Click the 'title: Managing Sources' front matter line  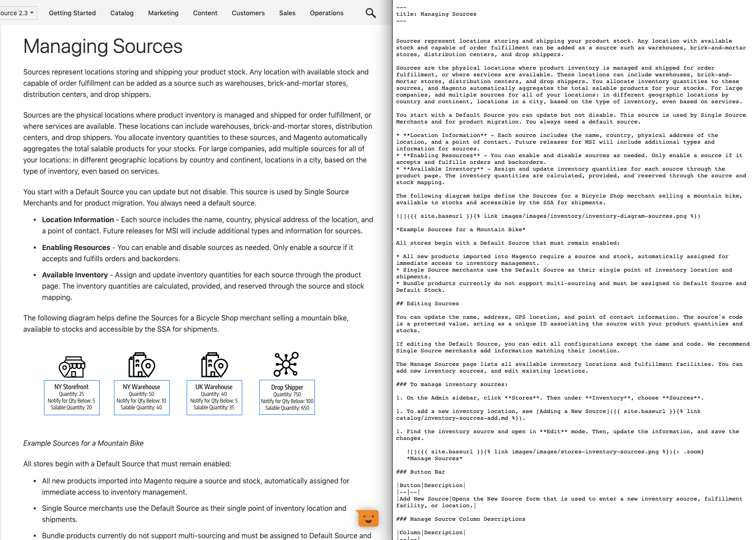pos(436,14)
